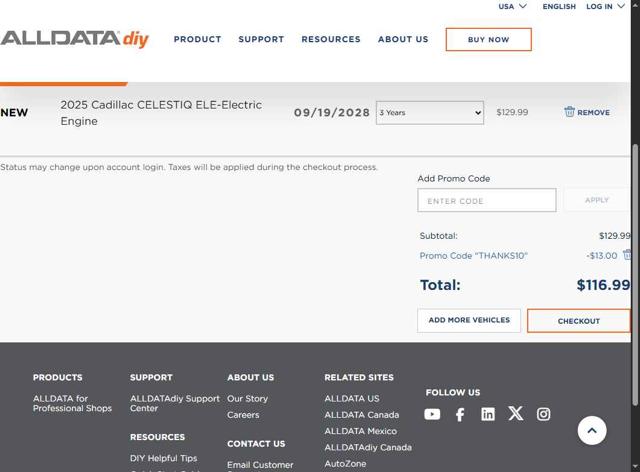Remove the THANKS10 promo code via trash icon

tap(627, 255)
